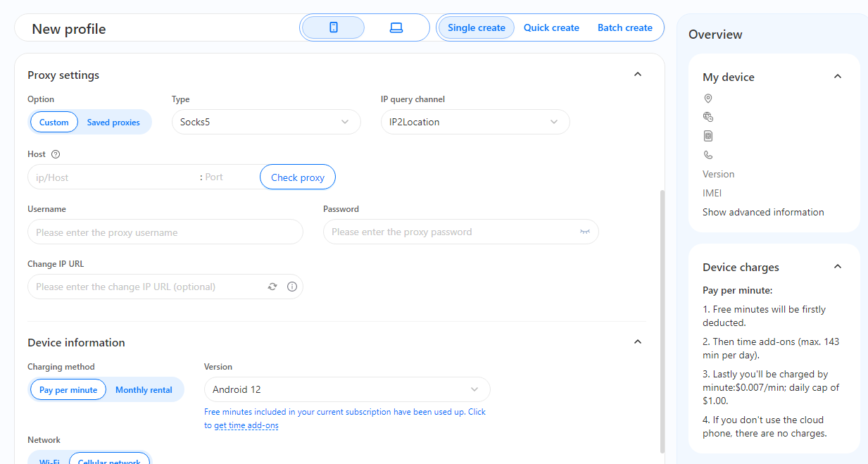
Task: Select the laptop device type icon
Action: 396,27
